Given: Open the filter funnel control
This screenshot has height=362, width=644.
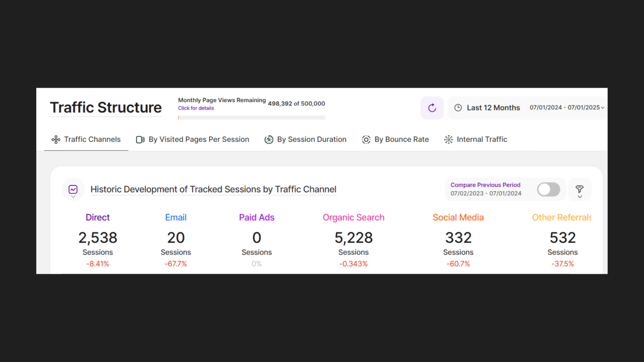Looking at the screenshot, I should [x=580, y=188].
